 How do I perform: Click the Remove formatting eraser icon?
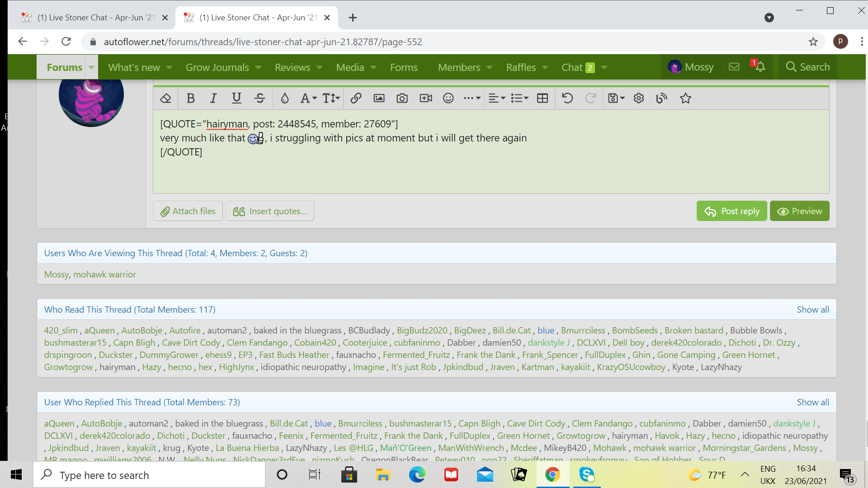pyautogui.click(x=165, y=98)
